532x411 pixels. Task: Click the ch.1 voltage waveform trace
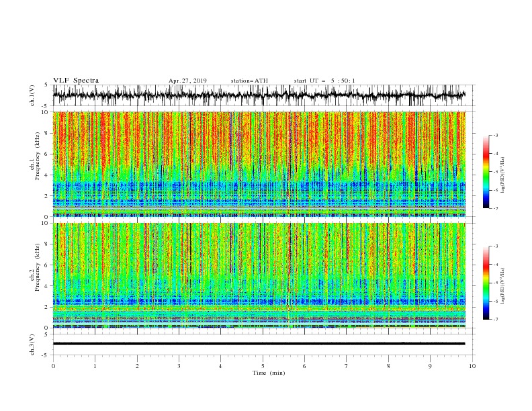click(259, 95)
